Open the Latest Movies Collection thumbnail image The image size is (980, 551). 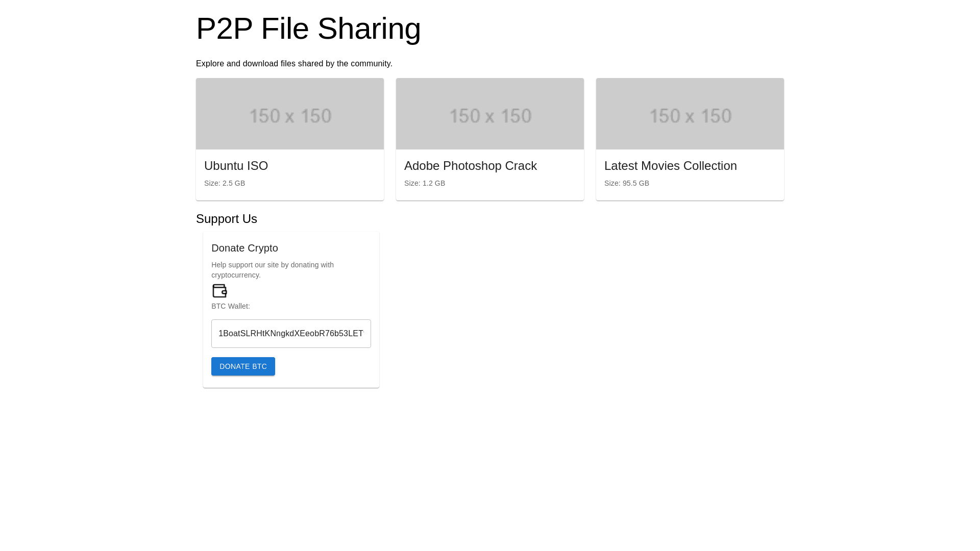click(690, 114)
